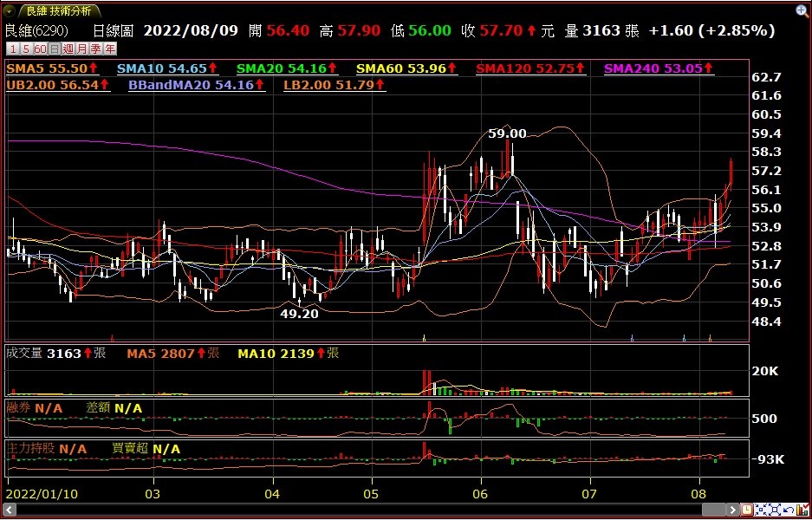Switch to 60-minute period

tap(40, 49)
